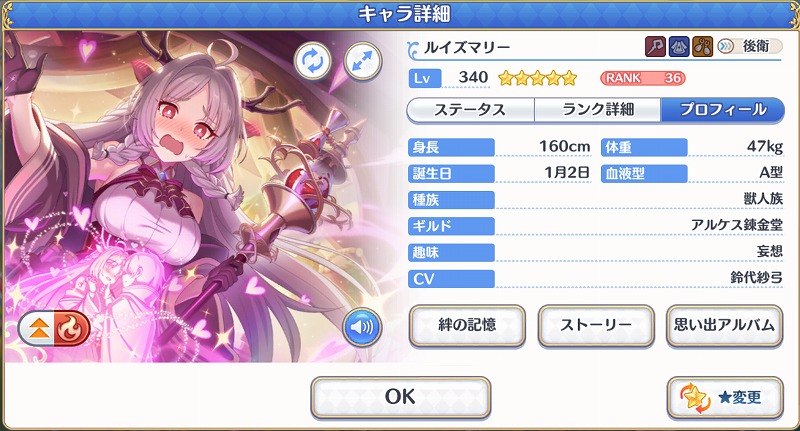Open the ストーリー button
The image size is (800, 431).
(x=596, y=325)
